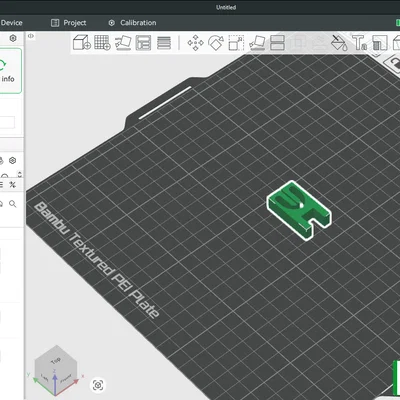Viewport: 400px width, 400px height.
Task: Open the Project tab
Action: pos(68,23)
